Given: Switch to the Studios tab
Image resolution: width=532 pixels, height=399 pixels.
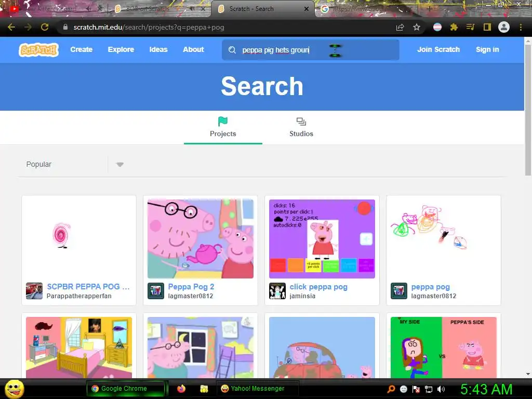Looking at the screenshot, I should tap(301, 128).
